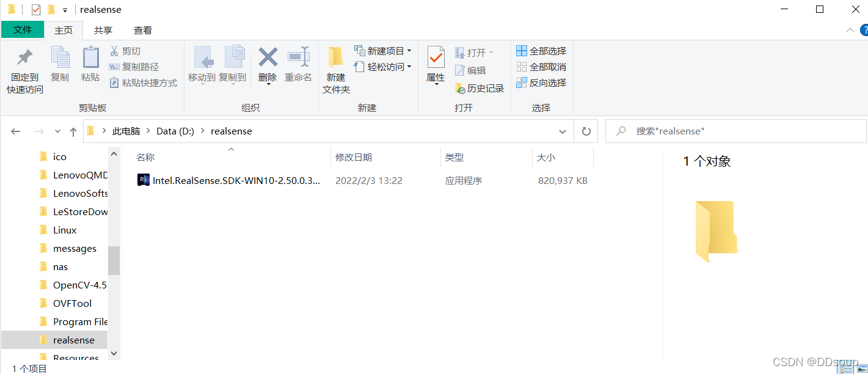Expand the address bar history dropdown
The height and width of the screenshot is (374, 868).
tap(563, 131)
